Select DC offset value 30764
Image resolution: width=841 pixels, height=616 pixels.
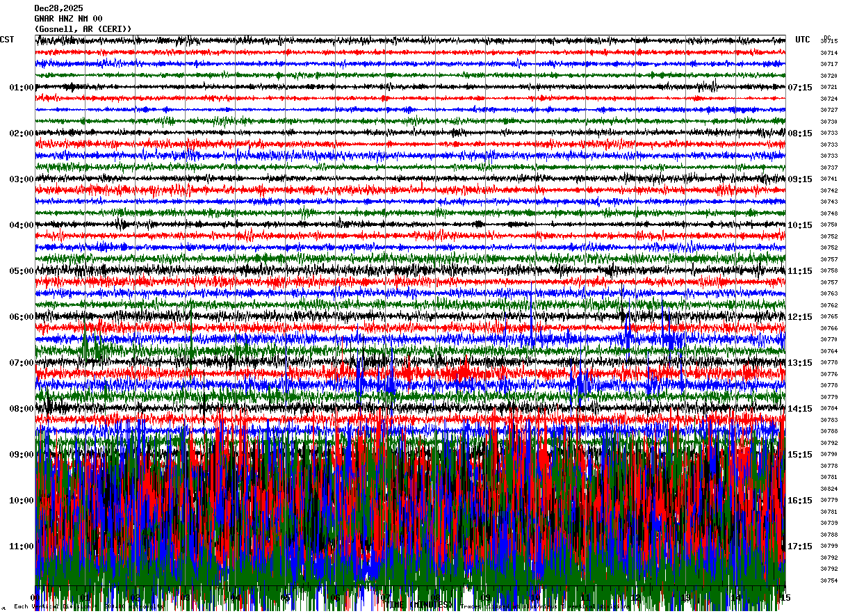pyautogui.click(x=829, y=351)
